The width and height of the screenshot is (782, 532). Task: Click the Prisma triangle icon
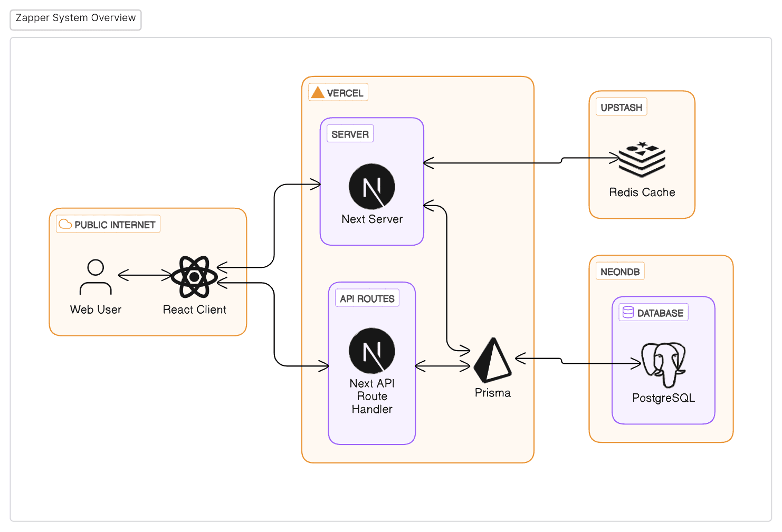492,360
